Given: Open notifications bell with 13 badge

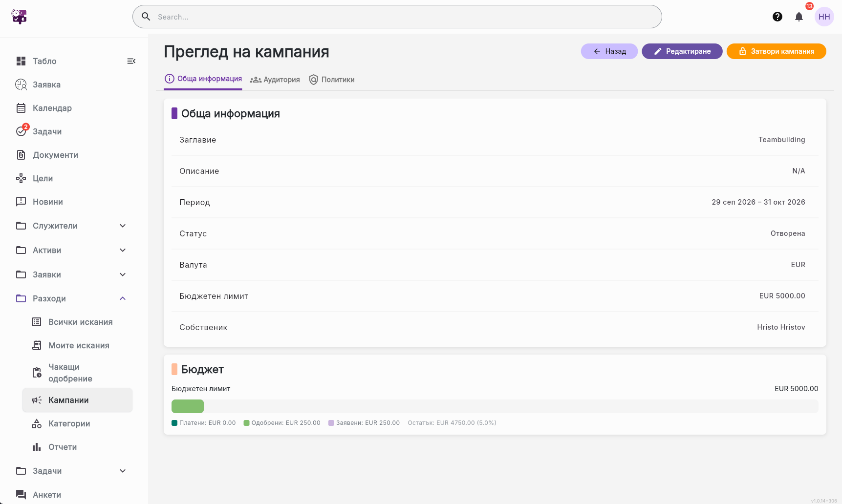Looking at the screenshot, I should [x=799, y=17].
